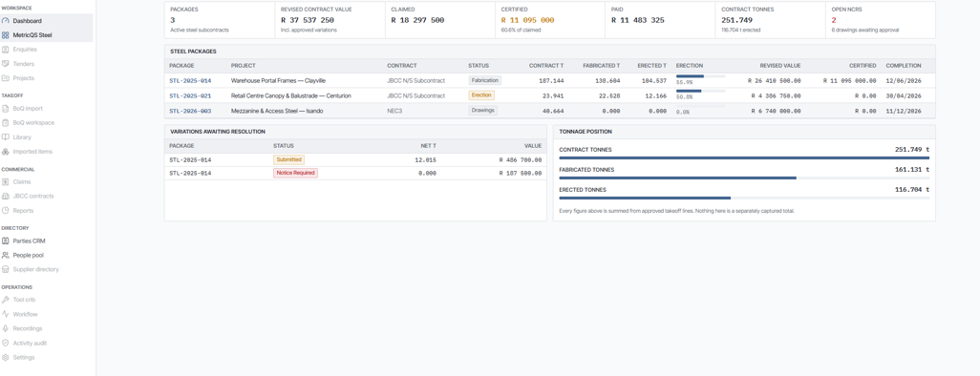The image size is (980, 376).
Task: Click completion date 30/04/2026
Action: point(904,95)
